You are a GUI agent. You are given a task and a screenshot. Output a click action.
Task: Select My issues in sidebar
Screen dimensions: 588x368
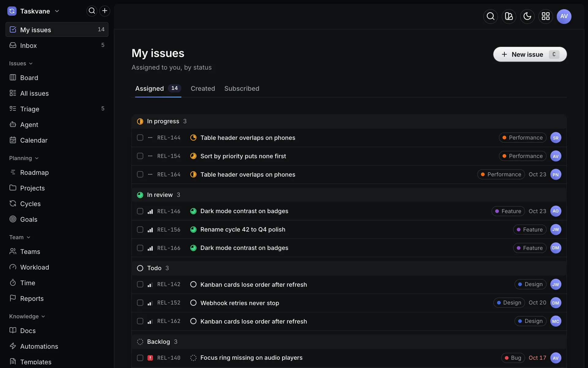(x=57, y=30)
